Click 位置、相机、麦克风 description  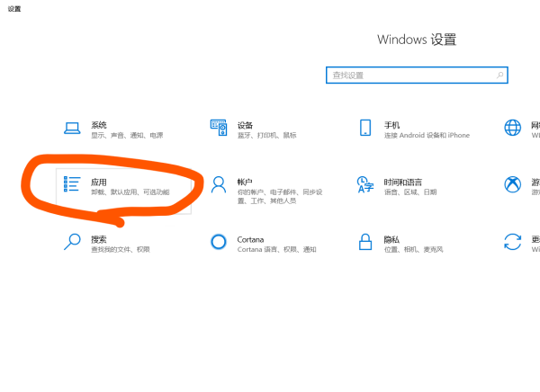click(x=414, y=249)
